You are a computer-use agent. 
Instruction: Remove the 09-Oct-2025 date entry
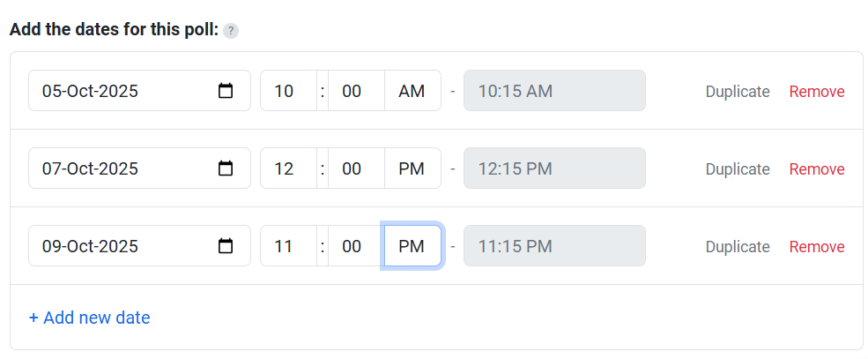[817, 247]
